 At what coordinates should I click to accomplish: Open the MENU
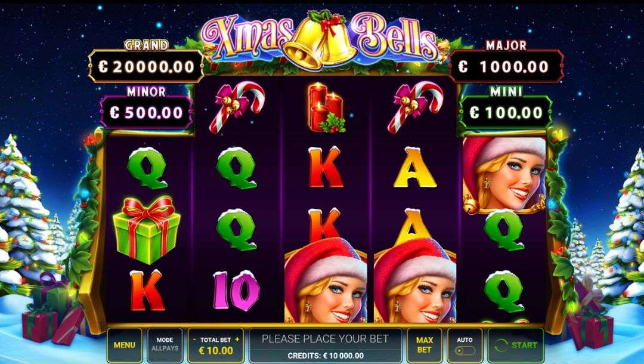pos(125,345)
